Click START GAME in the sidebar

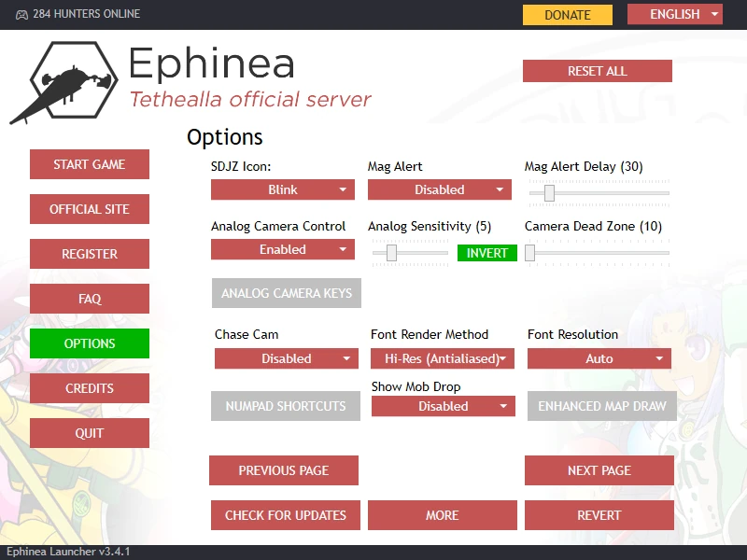pos(89,164)
